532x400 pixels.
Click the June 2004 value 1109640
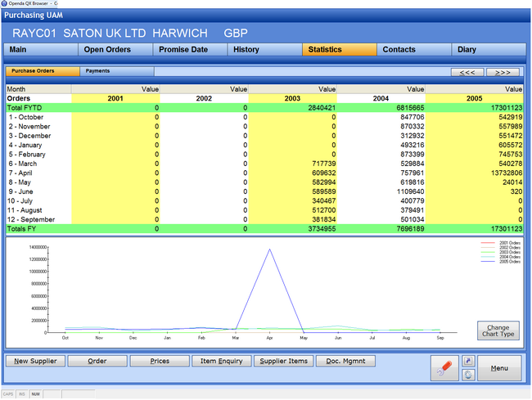coord(410,191)
